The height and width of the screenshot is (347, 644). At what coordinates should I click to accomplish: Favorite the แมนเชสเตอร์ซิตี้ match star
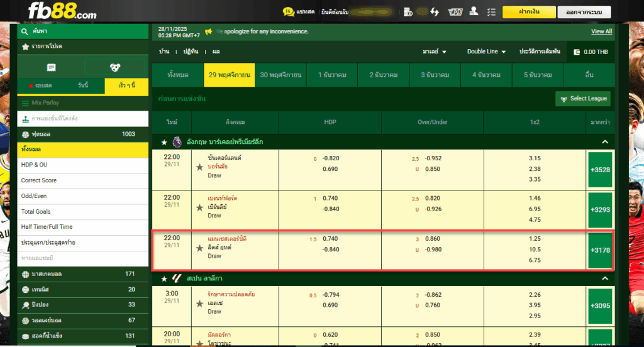(199, 248)
